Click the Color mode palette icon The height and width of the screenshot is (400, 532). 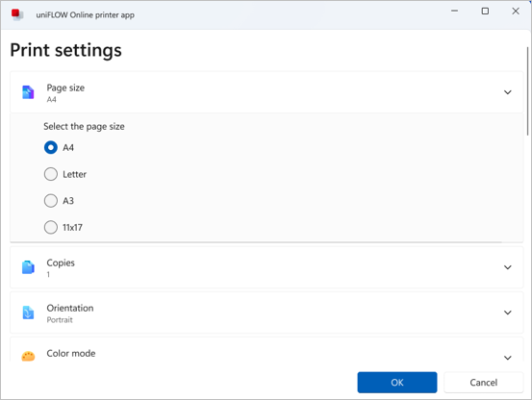pos(28,357)
